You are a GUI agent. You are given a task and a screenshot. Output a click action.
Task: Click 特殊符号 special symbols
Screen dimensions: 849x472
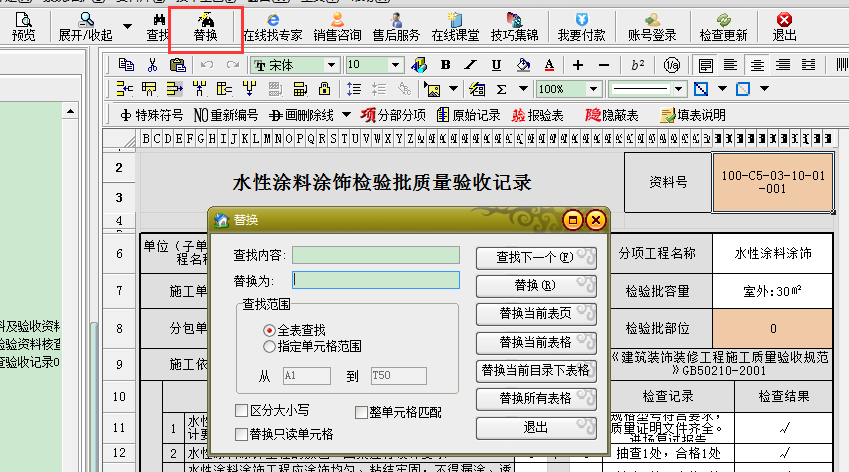tap(152, 115)
